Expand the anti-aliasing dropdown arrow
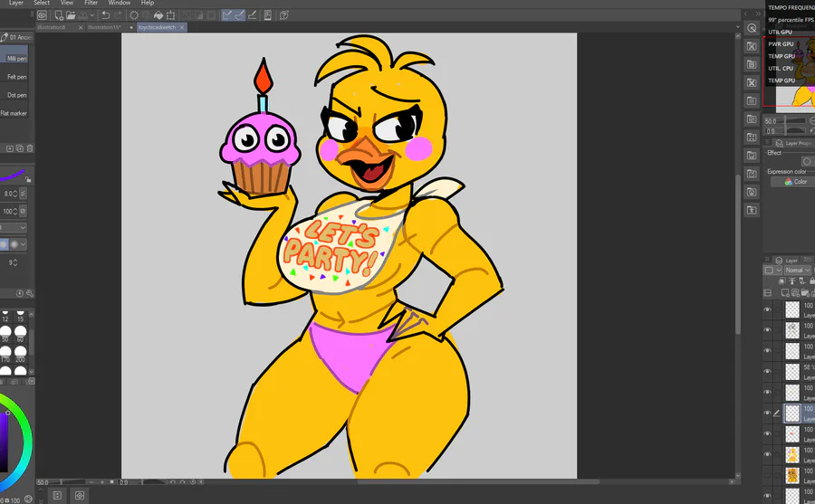Viewport: 815px width, 504px height. pyautogui.click(x=23, y=244)
